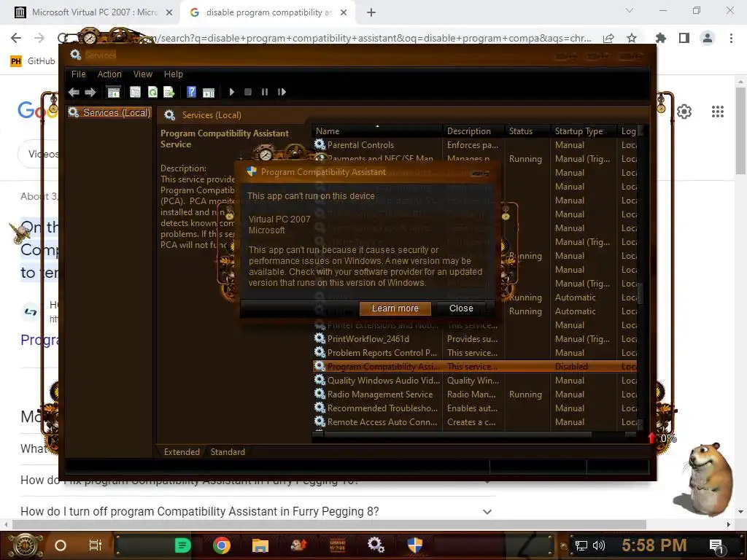Select the Parental Controls service row
Screen dimensions: 747x560
[474, 145]
